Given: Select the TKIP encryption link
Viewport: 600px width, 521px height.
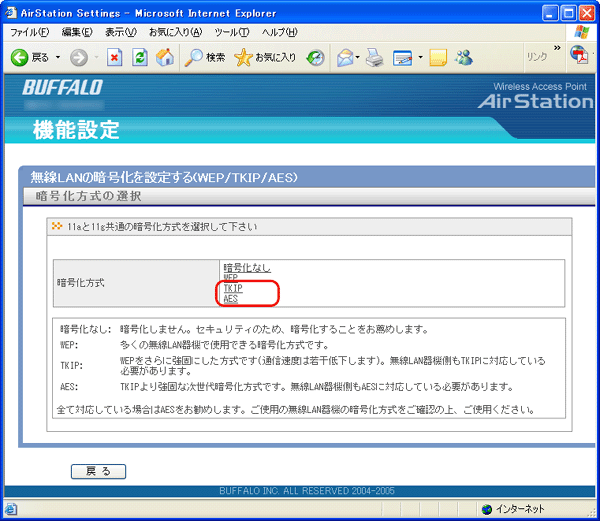Looking at the screenshot, I should 233,288.
